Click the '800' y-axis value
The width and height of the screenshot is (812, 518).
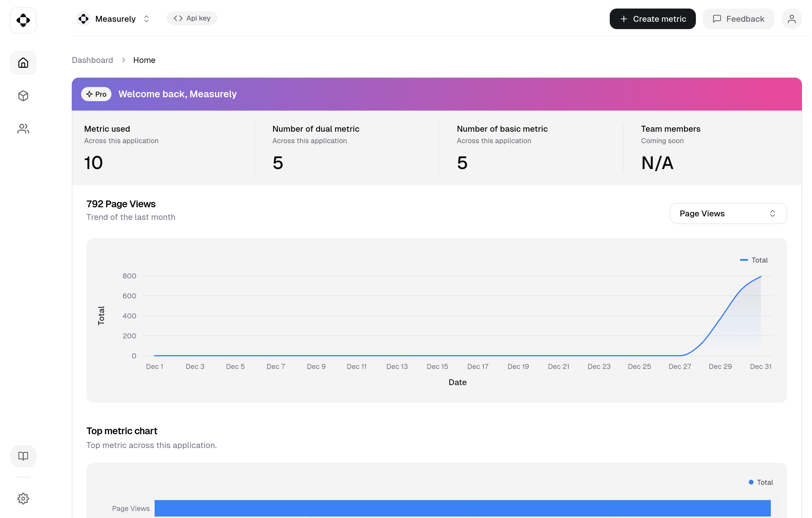click(x=129, y=276)
